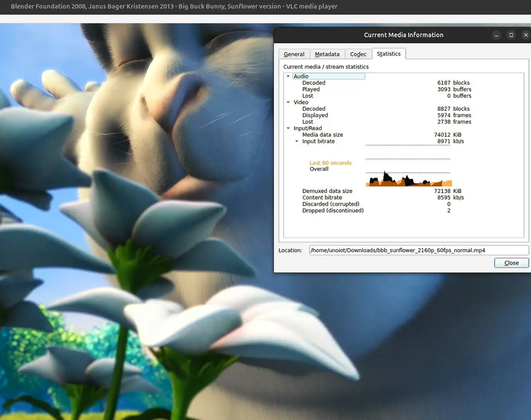The height and width of the screenshot is (420, 531).
Task: Collapse the Input bitrate graph expander
Action: 297,141
